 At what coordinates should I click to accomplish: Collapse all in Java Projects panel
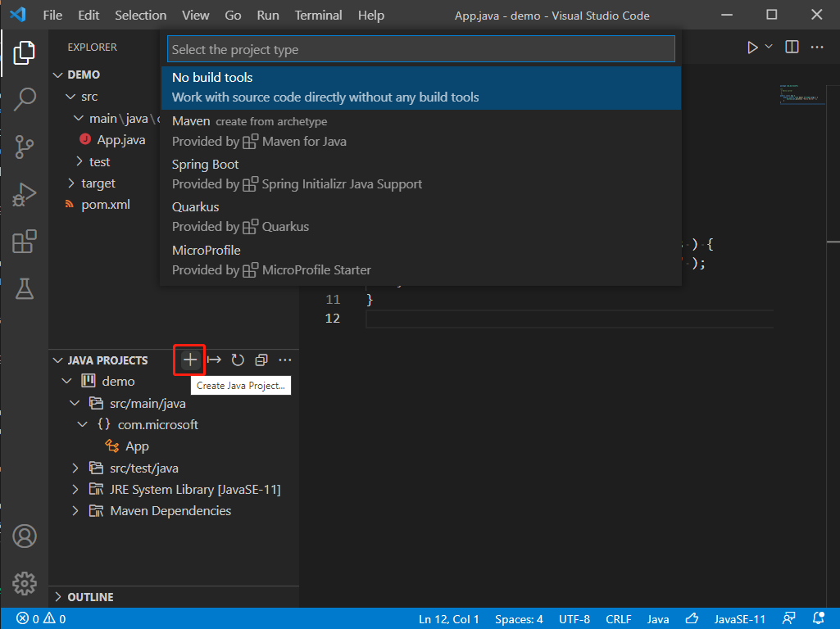coord(261,360)
